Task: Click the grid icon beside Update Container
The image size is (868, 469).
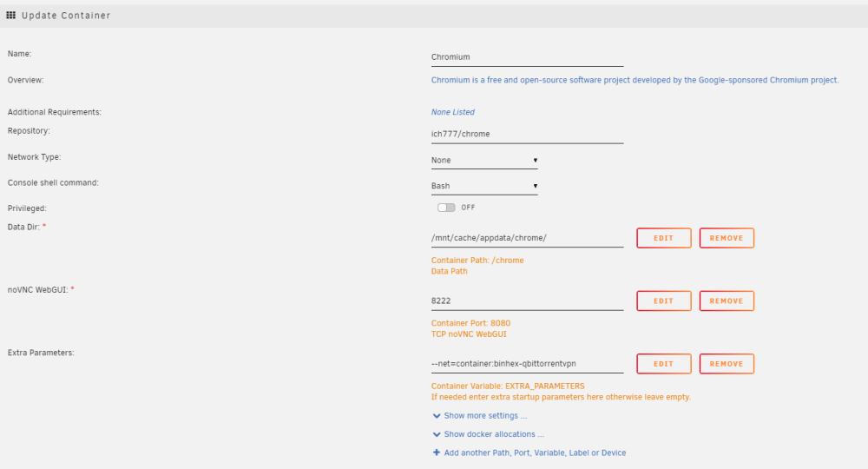Action: coord(10,16)
